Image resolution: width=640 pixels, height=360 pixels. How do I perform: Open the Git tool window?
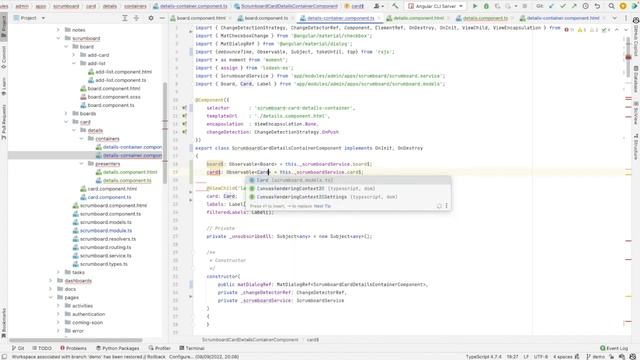click(x=18, y=348)
